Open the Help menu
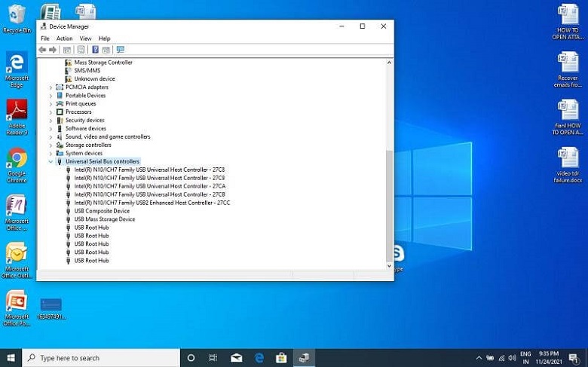This screenshot has height=367, width=588. coord(105,38)
